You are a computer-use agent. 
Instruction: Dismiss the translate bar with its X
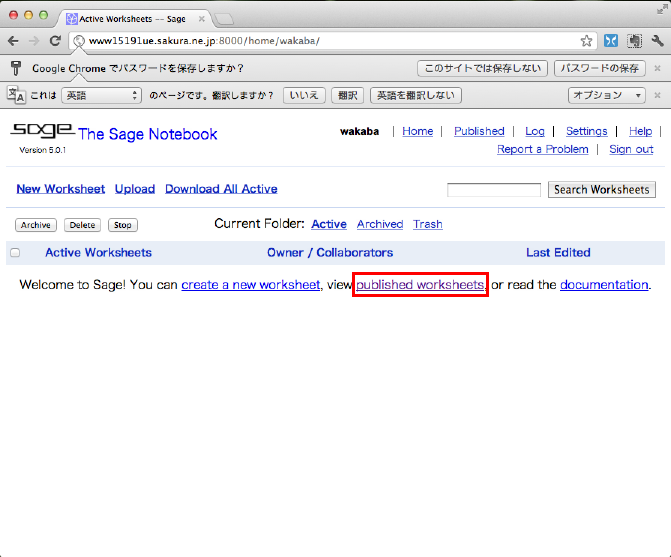657,95
